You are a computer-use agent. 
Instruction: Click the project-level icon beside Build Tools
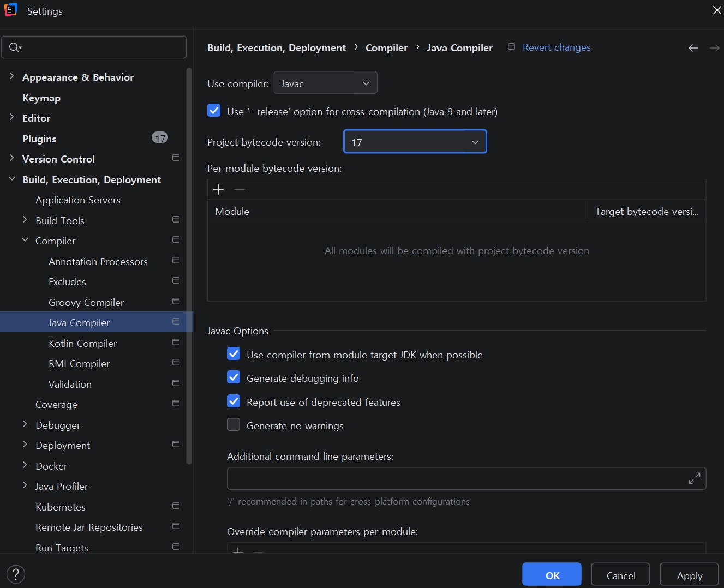pyautogui.click(x=176, y=220)
